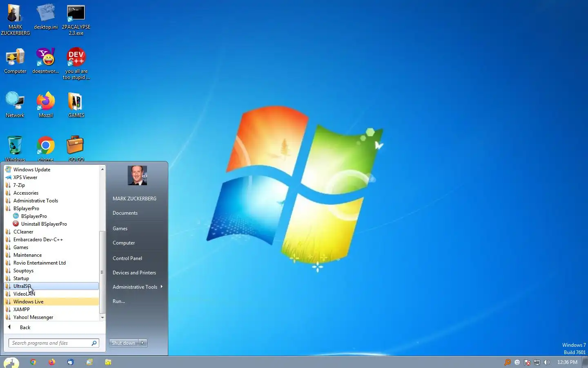Launch the BSplayerPro program entry

point(51,216)
